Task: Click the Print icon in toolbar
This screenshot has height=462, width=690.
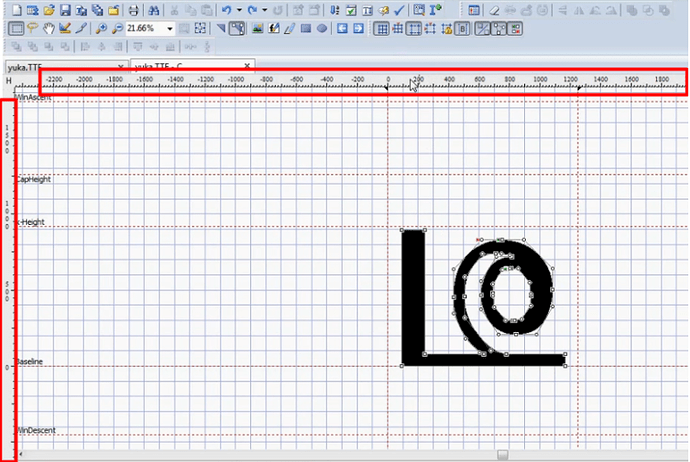Action: click(131, 9)
